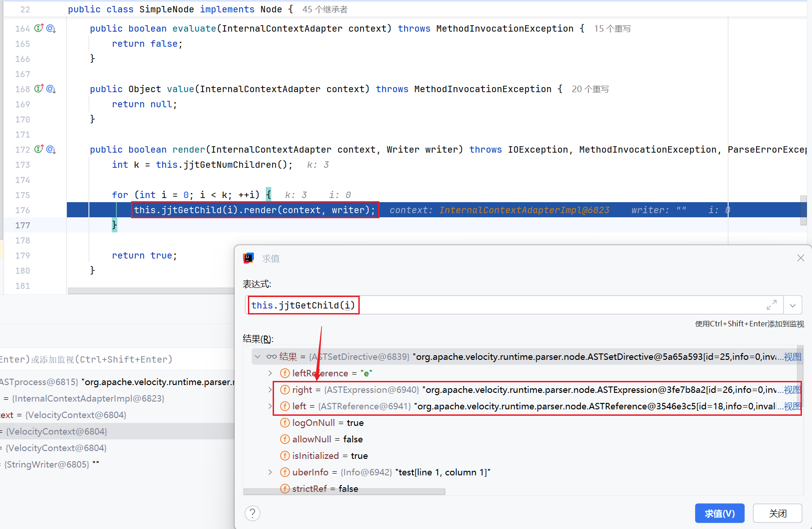This screenshot has height=529, width=812.
Task: Click the '20 个重写' overrides hint
Action: 590,89
